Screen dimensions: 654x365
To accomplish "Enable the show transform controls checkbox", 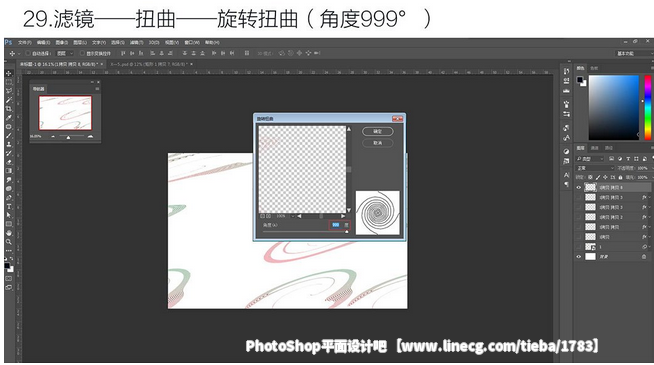I will [83, 53].
